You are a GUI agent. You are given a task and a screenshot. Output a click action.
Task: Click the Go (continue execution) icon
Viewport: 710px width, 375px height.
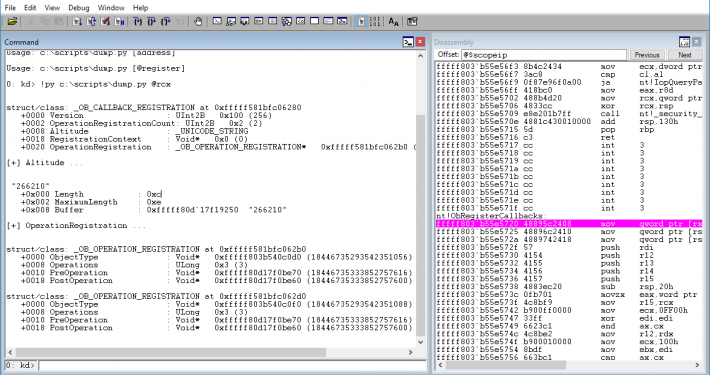pos(77,21)
